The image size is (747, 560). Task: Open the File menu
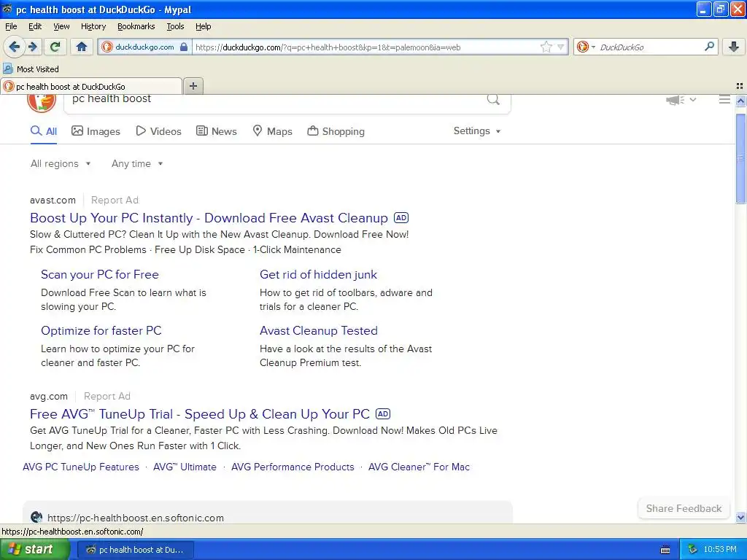pyautogui.click(x=11, y=26)
